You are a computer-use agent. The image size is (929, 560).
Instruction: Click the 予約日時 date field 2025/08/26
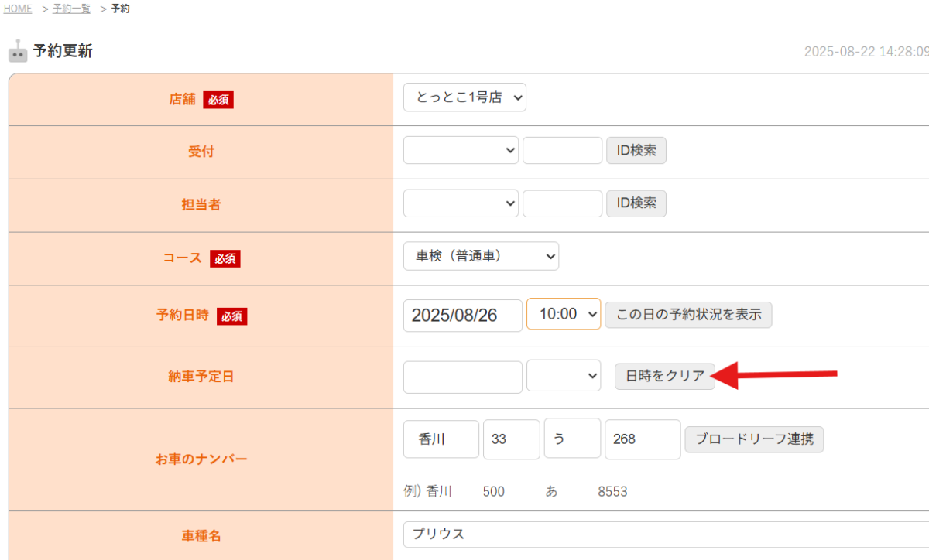tap(462, 315)
